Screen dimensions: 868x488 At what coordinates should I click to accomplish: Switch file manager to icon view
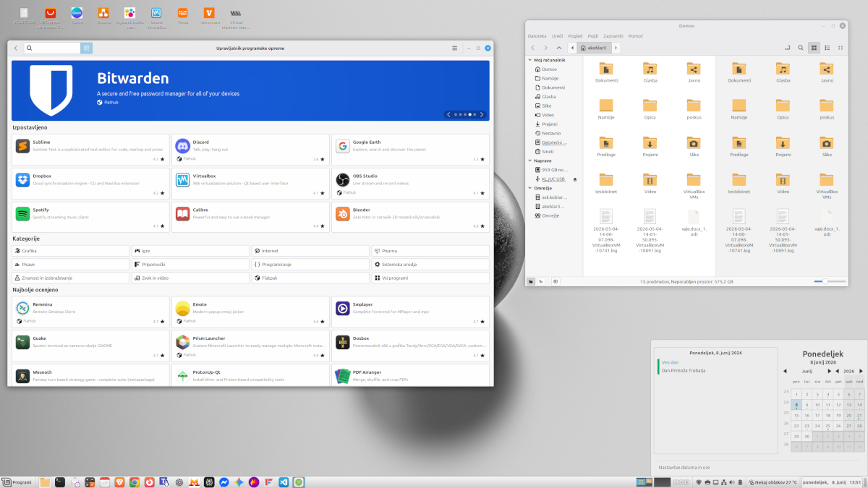[814, 48]
